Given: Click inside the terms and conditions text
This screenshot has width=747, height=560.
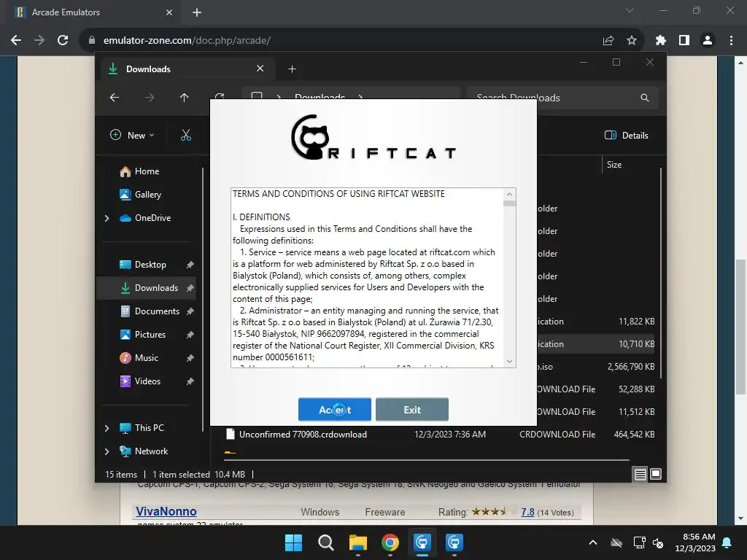Looking at the screenshot, I should tap(367, 277).
